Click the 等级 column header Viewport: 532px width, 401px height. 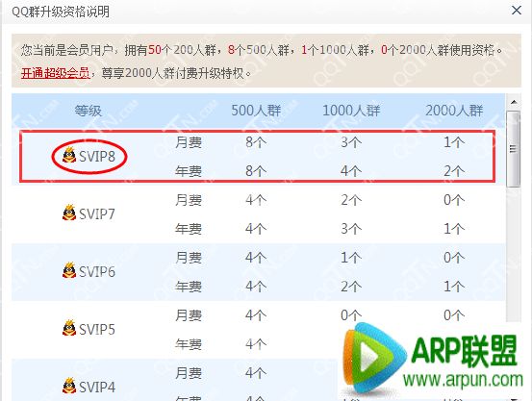coord(88,111)
